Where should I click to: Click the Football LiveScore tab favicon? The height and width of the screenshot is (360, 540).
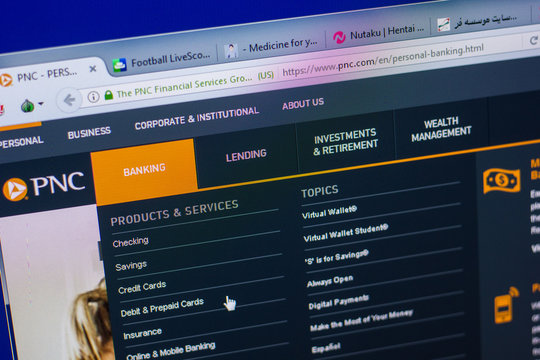(120, 65)
